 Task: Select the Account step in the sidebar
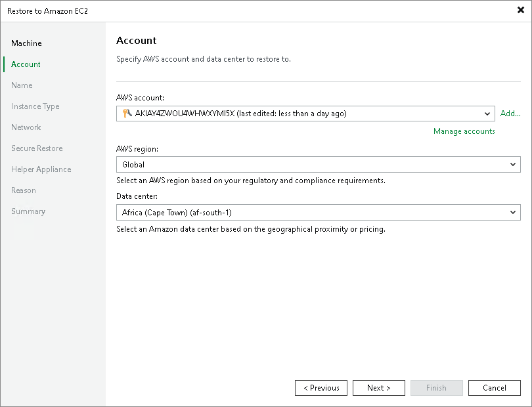click(25, 64)
